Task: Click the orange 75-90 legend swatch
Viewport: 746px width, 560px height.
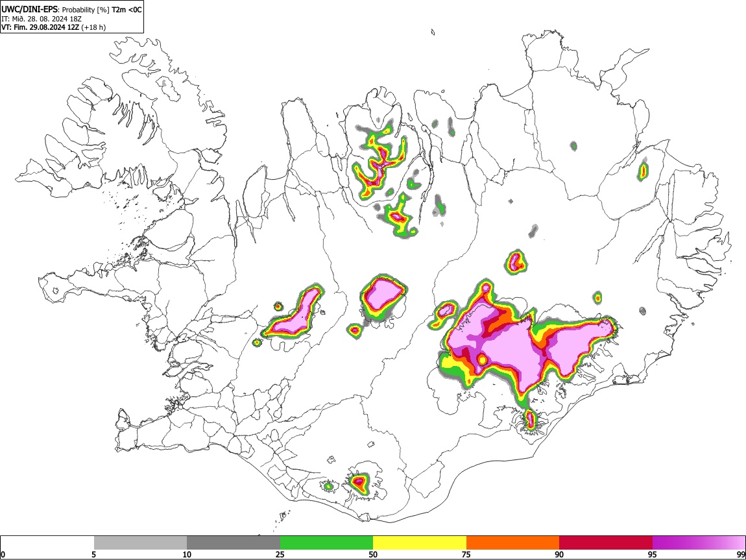Action: point(512,543)
